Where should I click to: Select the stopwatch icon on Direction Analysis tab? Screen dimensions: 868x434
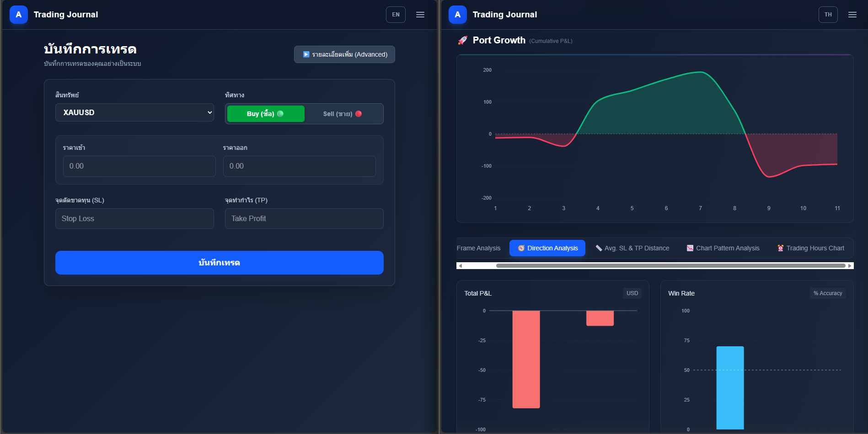tap(521, 248)
